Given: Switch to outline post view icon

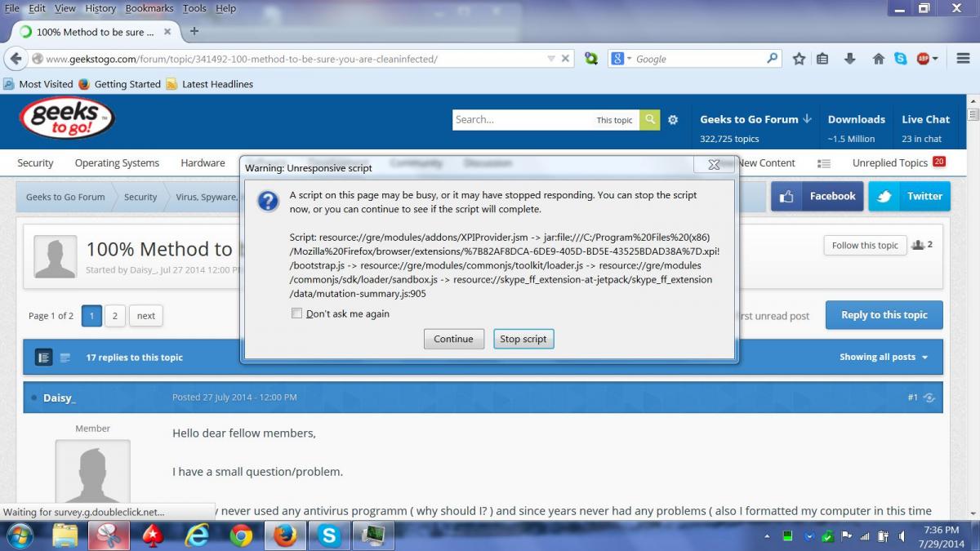Looking at the screenshot, I should (65, 358).
